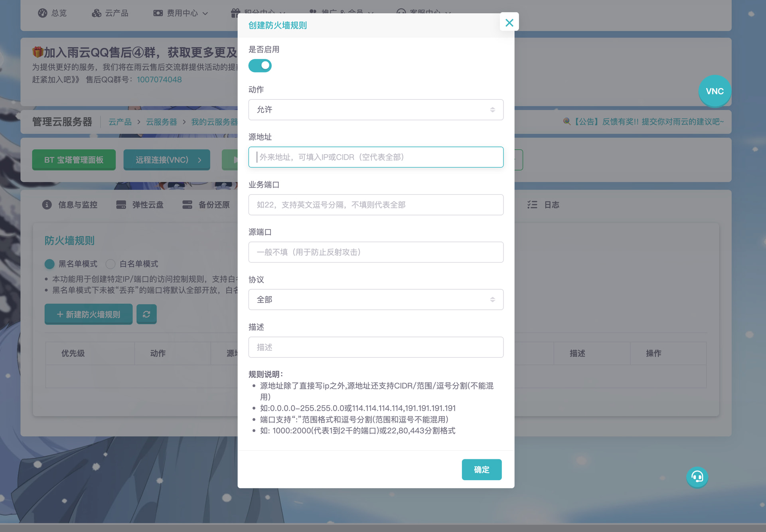Click the 信息与监控 info icon

[47, 205]
